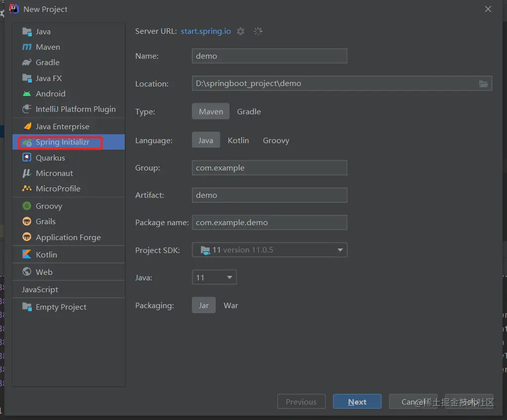Select Maven as project type
Image resolution: width=507 pixels, height=420 pixels.
(211, 111)
